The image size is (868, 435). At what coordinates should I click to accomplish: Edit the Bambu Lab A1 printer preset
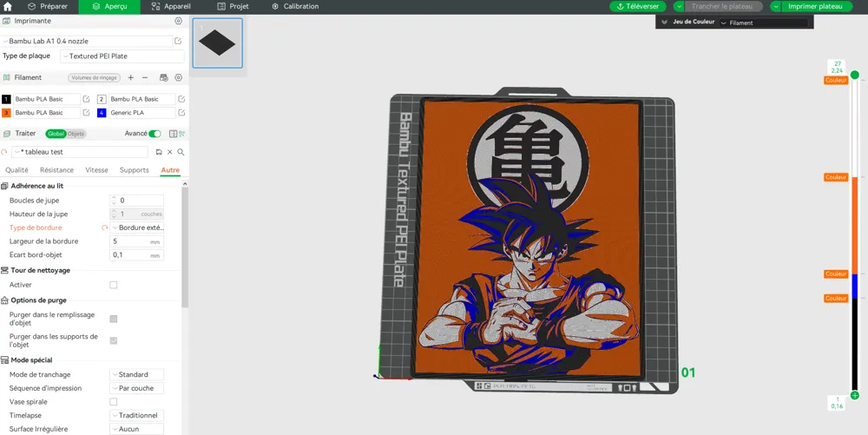(x=178, y=41)
